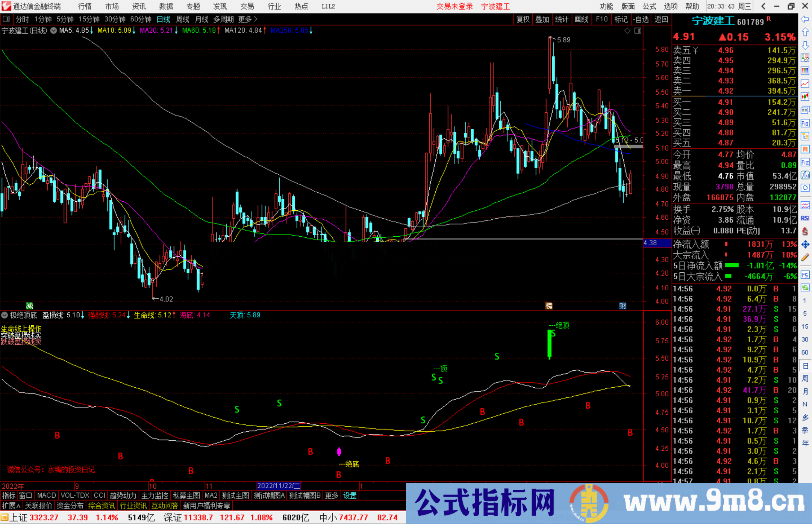Viewport: 812px width, 524px height.
Task: Click 买一 price 4.91 in order book
Action: coord(726,102)
